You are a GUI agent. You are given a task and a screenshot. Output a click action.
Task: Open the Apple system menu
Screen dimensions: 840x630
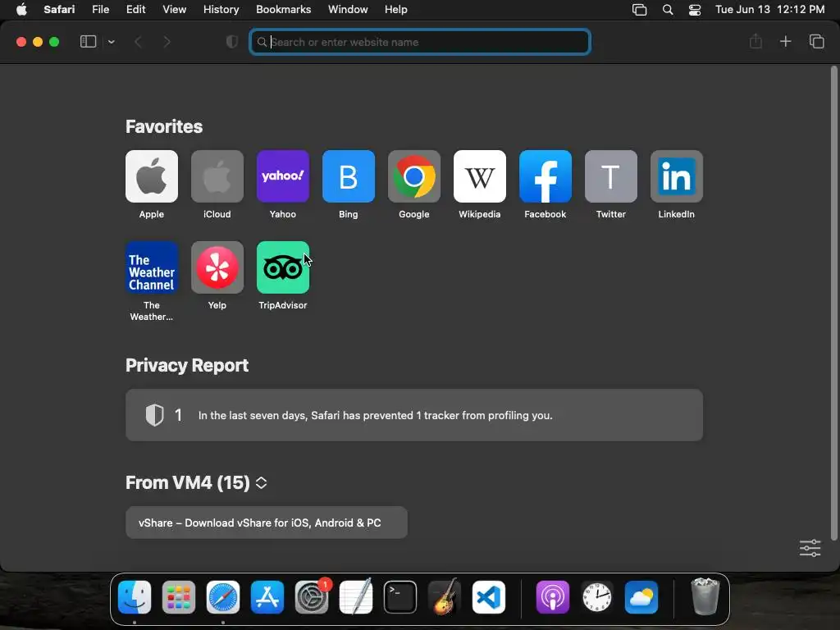[x=21, y=9]
